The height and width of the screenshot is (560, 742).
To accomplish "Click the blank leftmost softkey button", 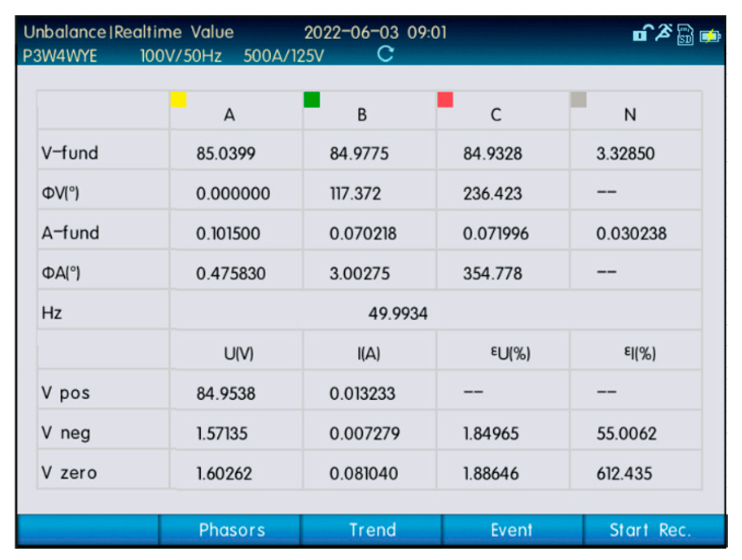I will [x=88, y=530].
